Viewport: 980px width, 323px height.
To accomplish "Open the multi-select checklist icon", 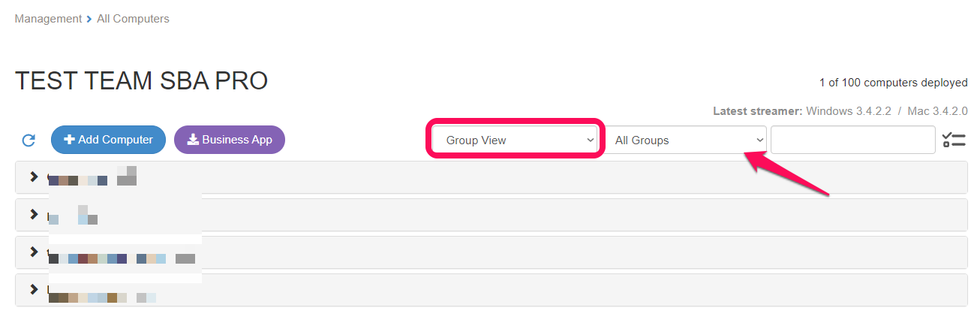I will (x=953, y=140).
